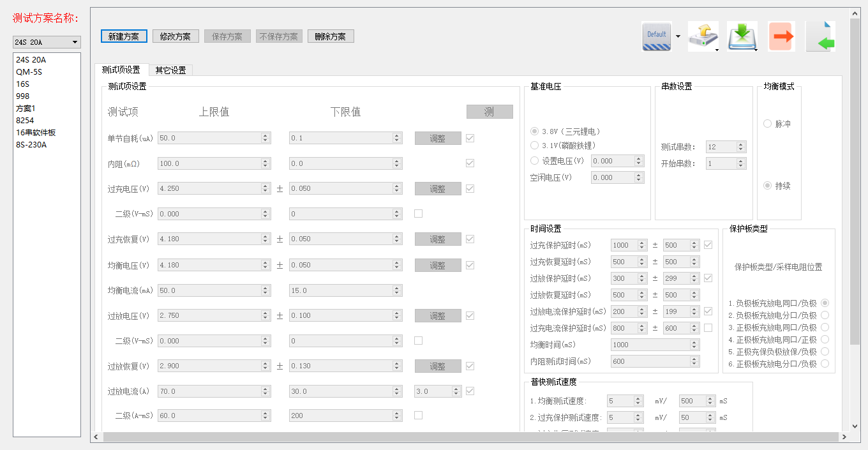Open the 测试项设置 tab
Image resolution: width=868 pixels, height=450 pixels.
(x=121, y=70)
